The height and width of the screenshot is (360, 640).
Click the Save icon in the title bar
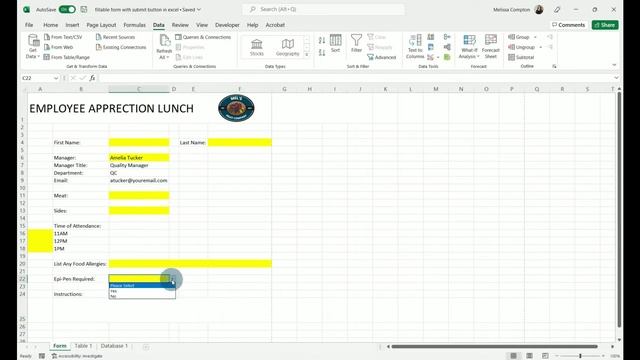(84, 9)
